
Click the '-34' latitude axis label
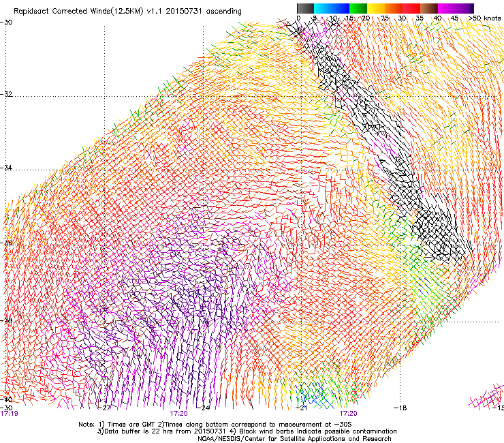[x=6, y=168]
